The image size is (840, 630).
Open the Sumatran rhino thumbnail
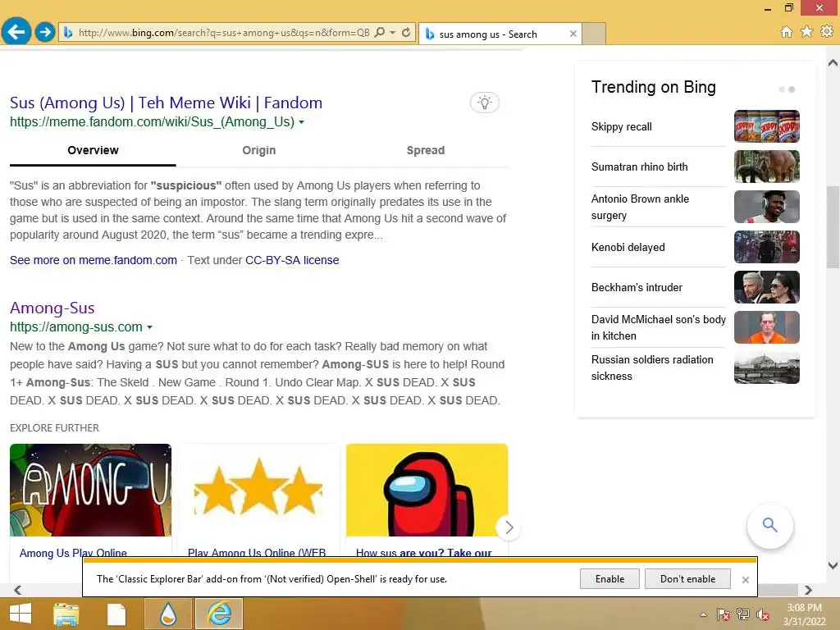tap(767, 167)
